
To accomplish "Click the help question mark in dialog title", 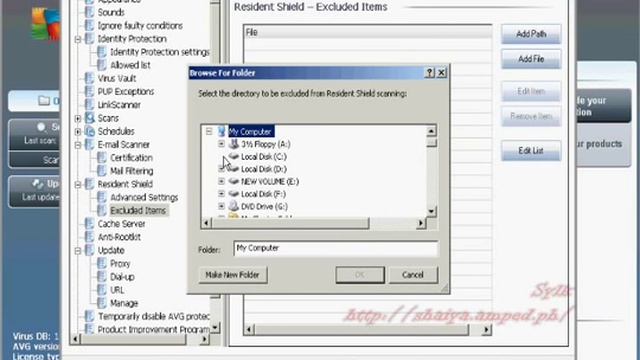I will tap(429, 73).
